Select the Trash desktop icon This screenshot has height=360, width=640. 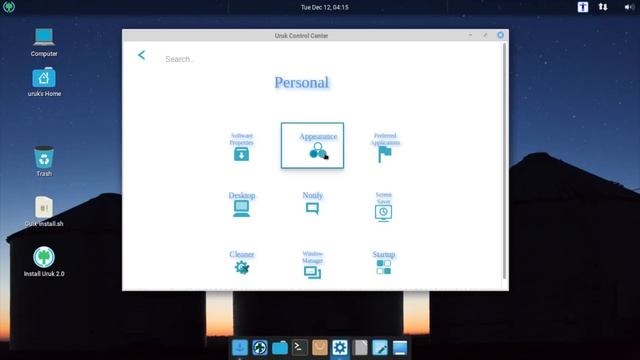44,162
